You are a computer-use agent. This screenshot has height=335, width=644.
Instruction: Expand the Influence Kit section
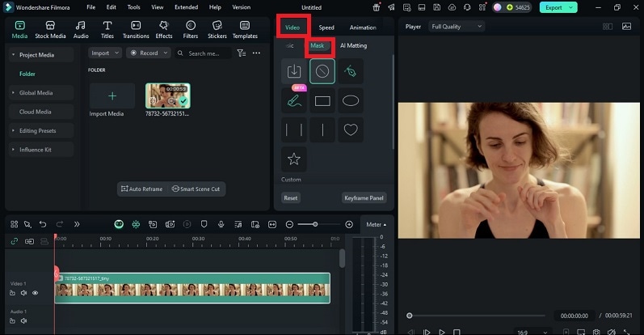(x=41, y=150)
